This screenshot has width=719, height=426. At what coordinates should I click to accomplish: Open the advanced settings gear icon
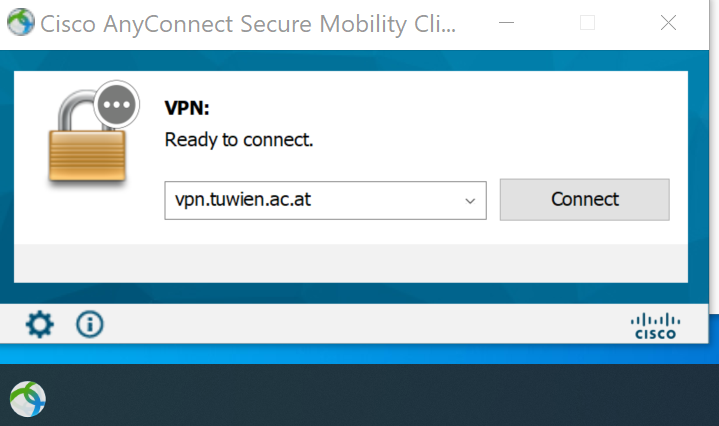pyautogui.click(x=39, y=325)
